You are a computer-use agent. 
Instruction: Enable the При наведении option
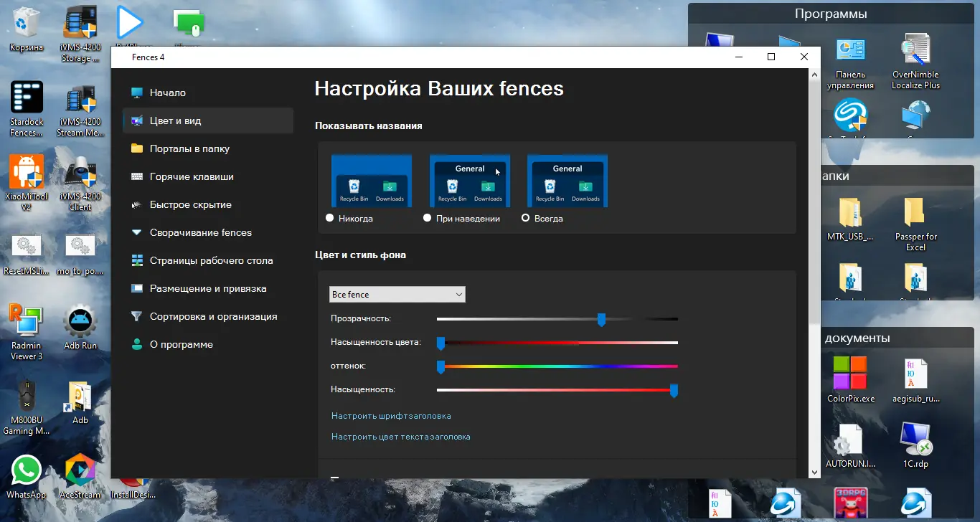pyautogui.click(x=428, y=218)
